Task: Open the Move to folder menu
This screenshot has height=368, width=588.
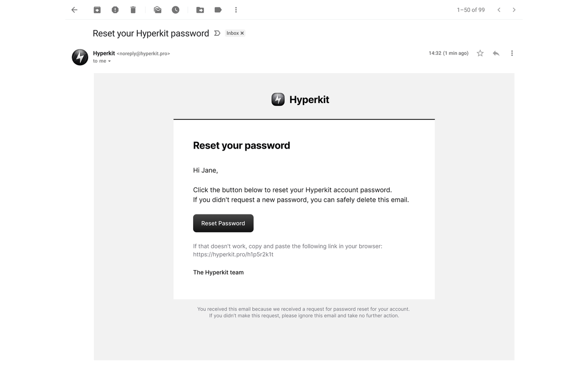Action: point(200,10)
